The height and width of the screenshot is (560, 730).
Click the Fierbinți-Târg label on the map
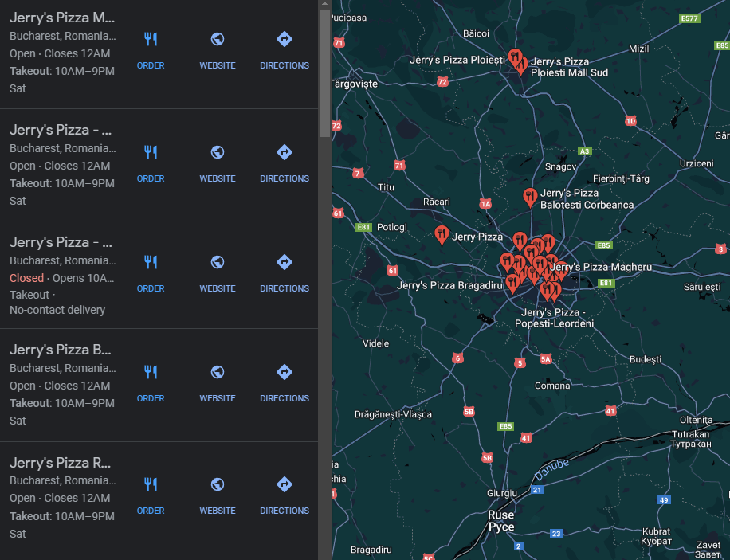click(621, 178)
